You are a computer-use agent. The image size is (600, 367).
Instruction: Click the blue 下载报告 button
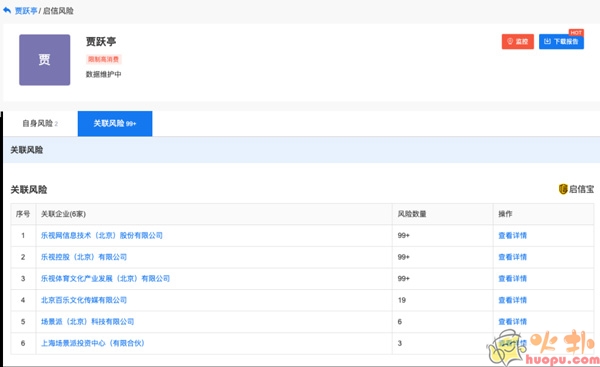click(x=561, y=41)
